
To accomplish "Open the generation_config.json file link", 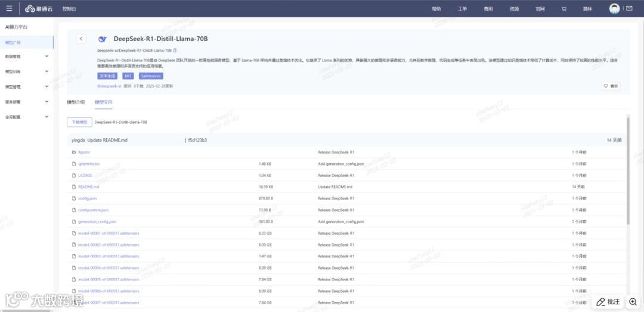I will (97, 221).
